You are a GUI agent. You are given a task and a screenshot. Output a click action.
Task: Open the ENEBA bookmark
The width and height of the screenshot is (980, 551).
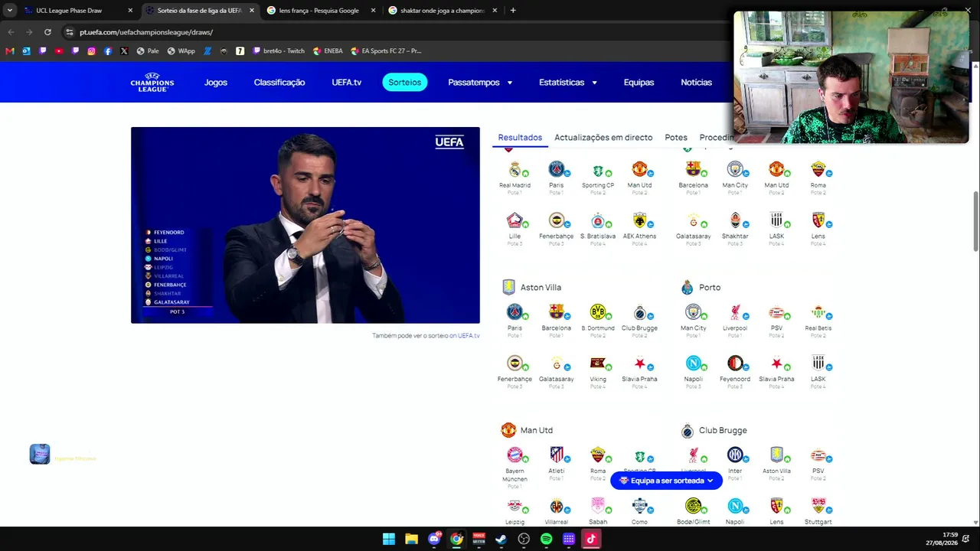click(328, 51)
